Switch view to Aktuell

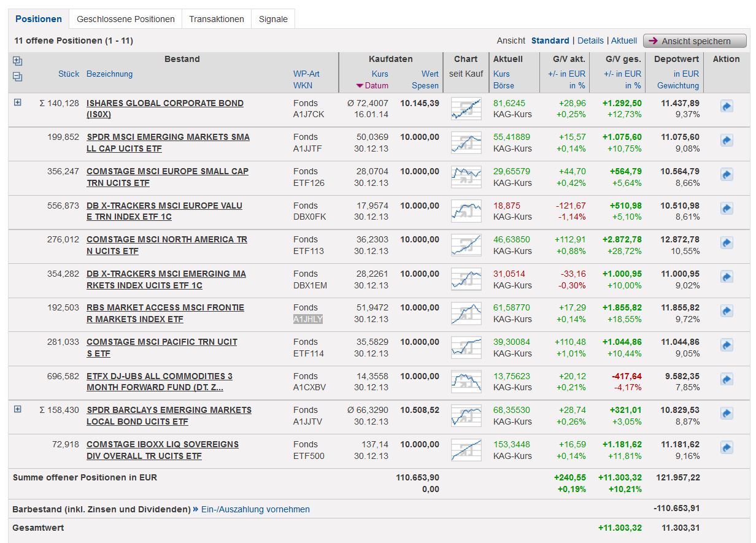[624, 40]
